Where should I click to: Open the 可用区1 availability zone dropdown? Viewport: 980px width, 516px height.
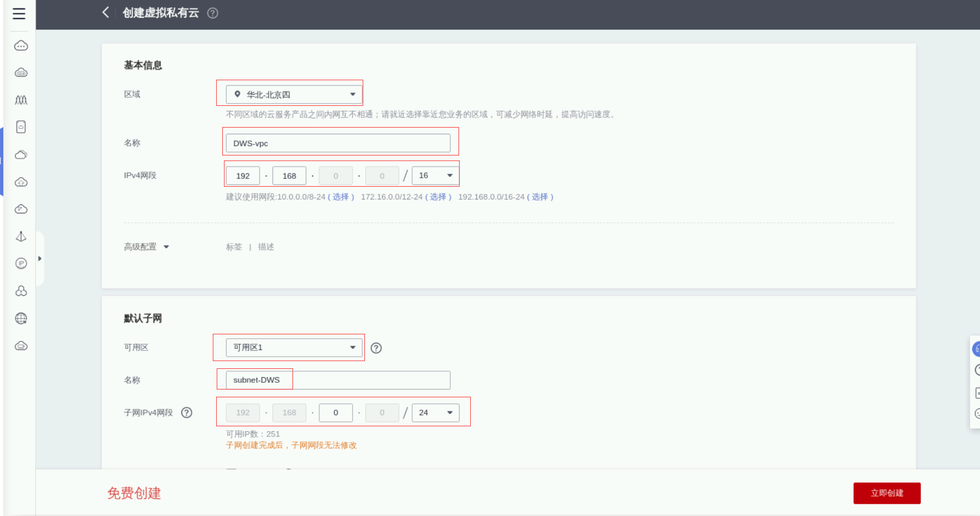click(x=294, y=347)
